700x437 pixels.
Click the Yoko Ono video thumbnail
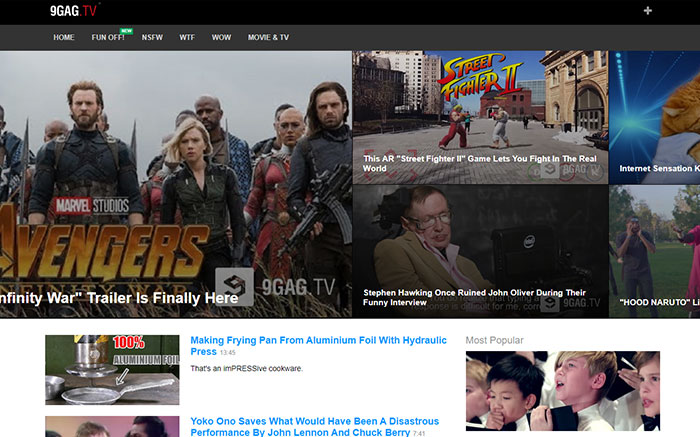(112, 427)
